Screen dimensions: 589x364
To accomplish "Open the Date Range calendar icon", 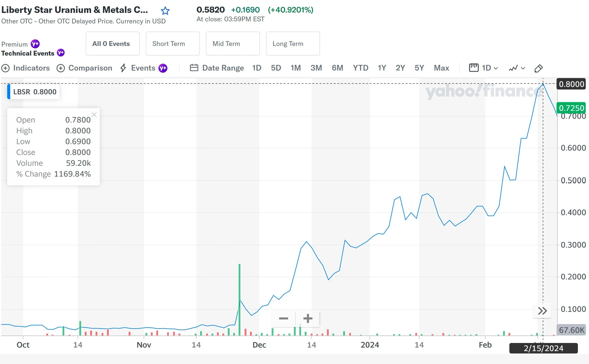I will point(194,68).
